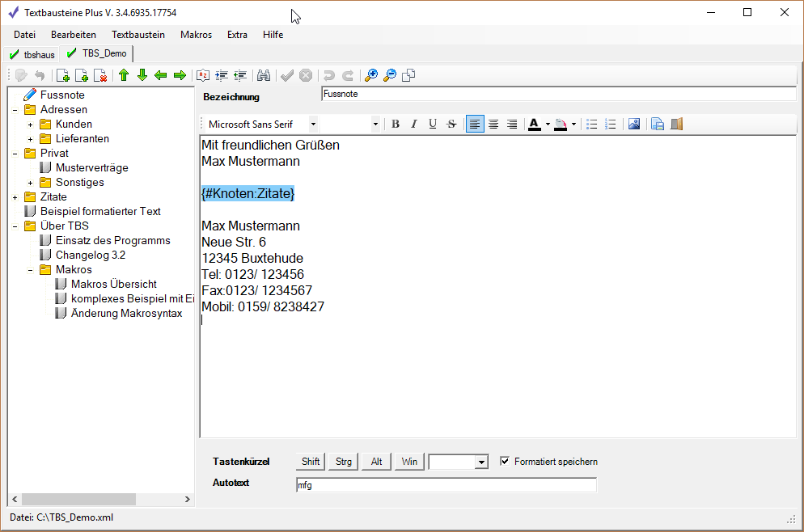Toggle italic formatting
Screen dimensions: 804x532
[x=414, y=124]
